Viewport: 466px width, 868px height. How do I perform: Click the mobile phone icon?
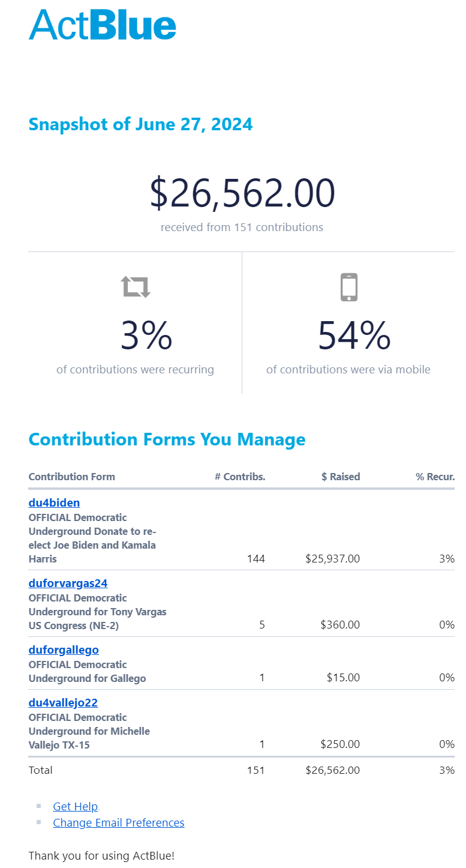348,287
